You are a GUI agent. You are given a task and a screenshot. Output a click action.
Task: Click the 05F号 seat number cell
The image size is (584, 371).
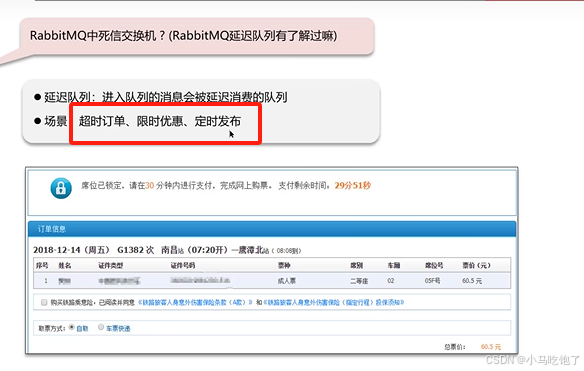tap(432, 281)
